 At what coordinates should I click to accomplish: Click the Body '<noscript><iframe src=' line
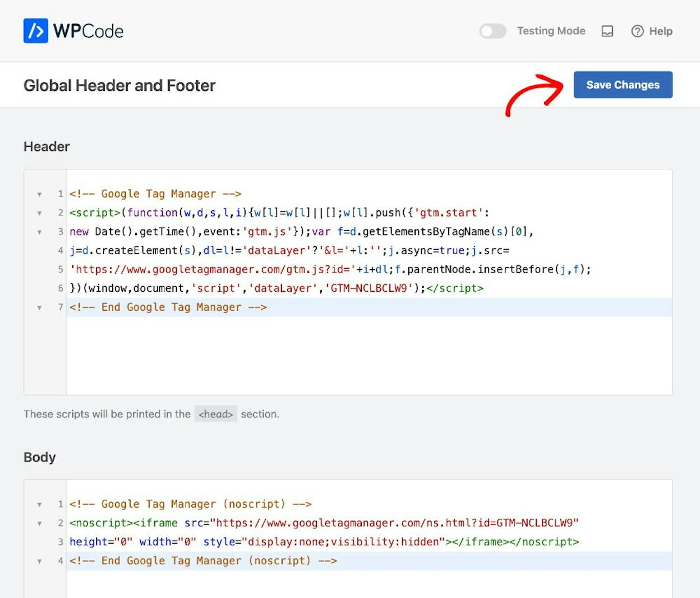[324, 523]
